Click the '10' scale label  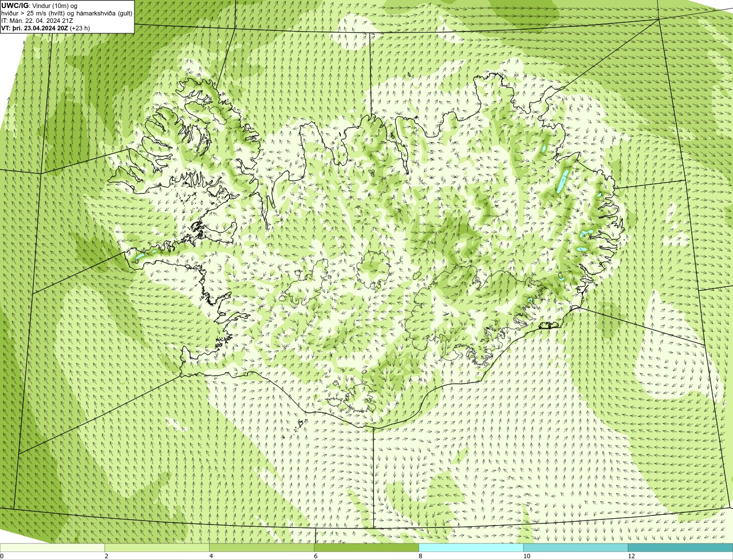(x=526, y=556)
